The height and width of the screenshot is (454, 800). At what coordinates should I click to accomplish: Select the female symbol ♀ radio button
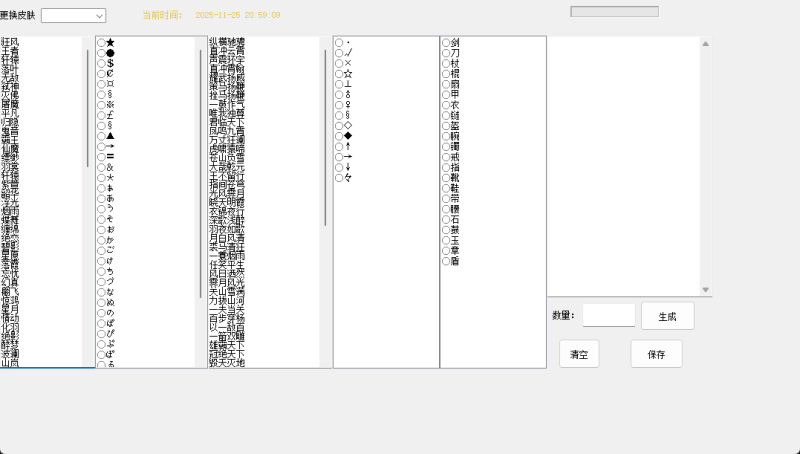pyautogui.click(x=339, y=105)
